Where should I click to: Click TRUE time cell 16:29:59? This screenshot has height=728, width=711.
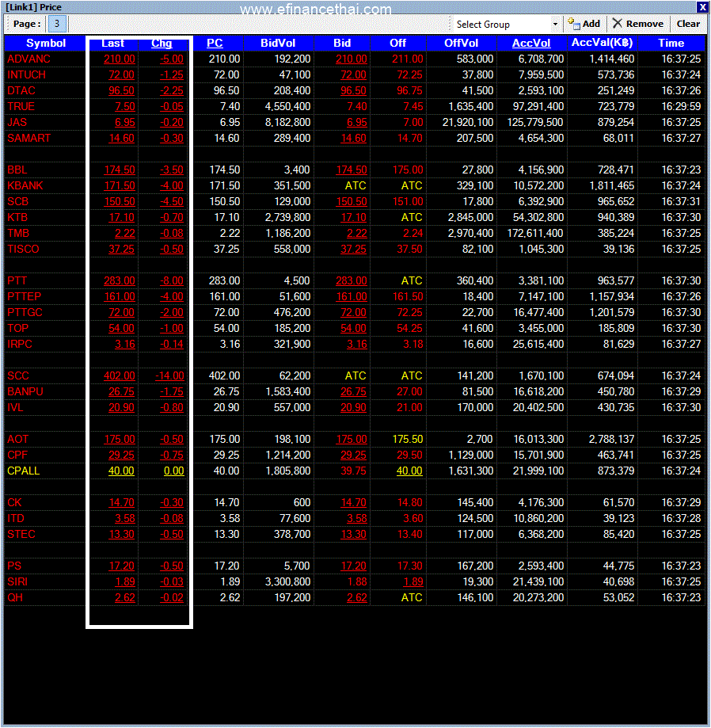[681, 106]
